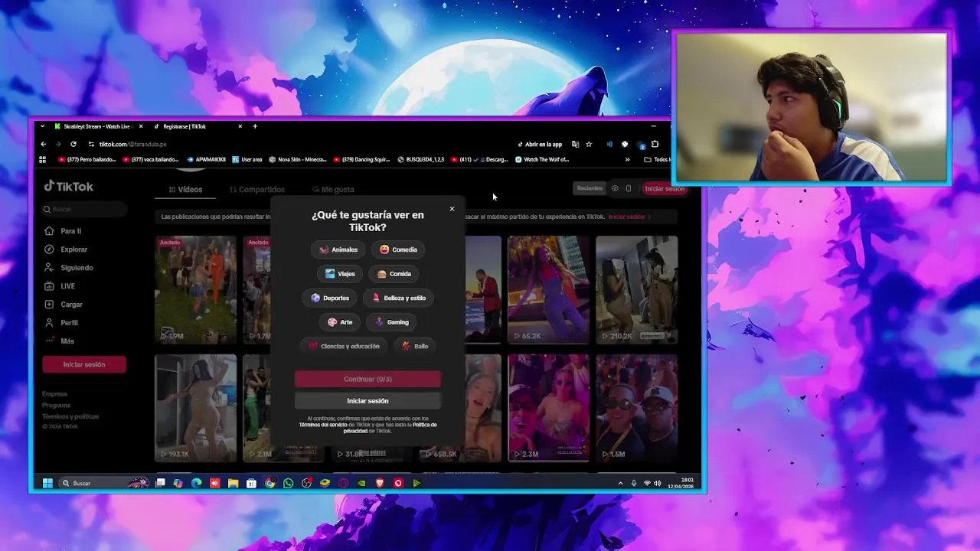This screenshot has width=980, height=551.
Task: Open the browser extensions puzzle icon
Action: (x=655, y=144)
